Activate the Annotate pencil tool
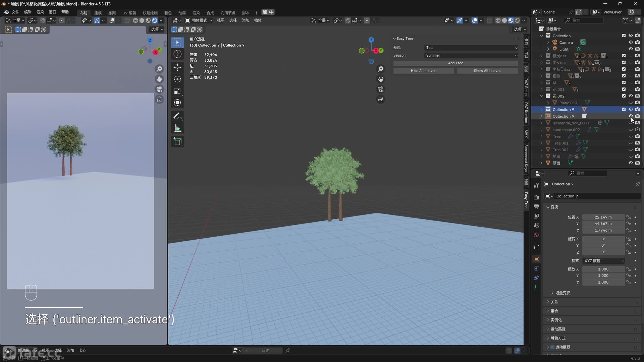The height and width of the screenshot is (362, 644). [x=177, y=116]
